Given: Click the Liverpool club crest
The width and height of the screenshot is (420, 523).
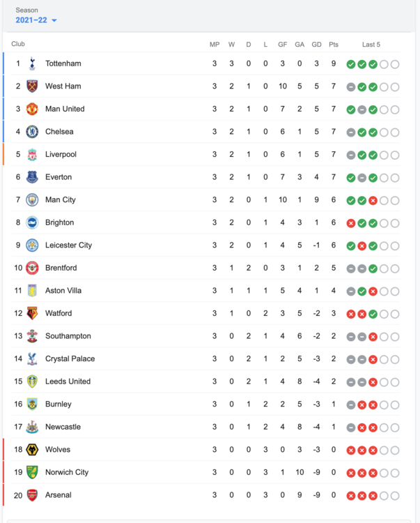Looking at the screenshot, I should click(32, 154).
